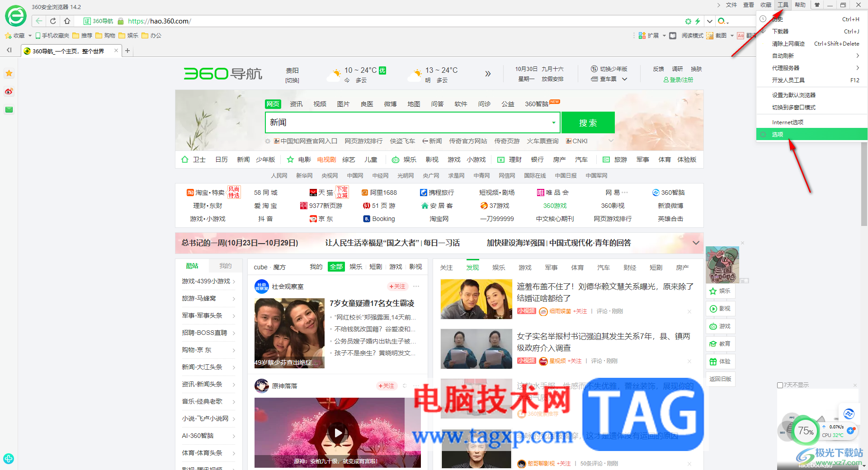Click the favorites star icon in the left sidebar

pos(9,73)
